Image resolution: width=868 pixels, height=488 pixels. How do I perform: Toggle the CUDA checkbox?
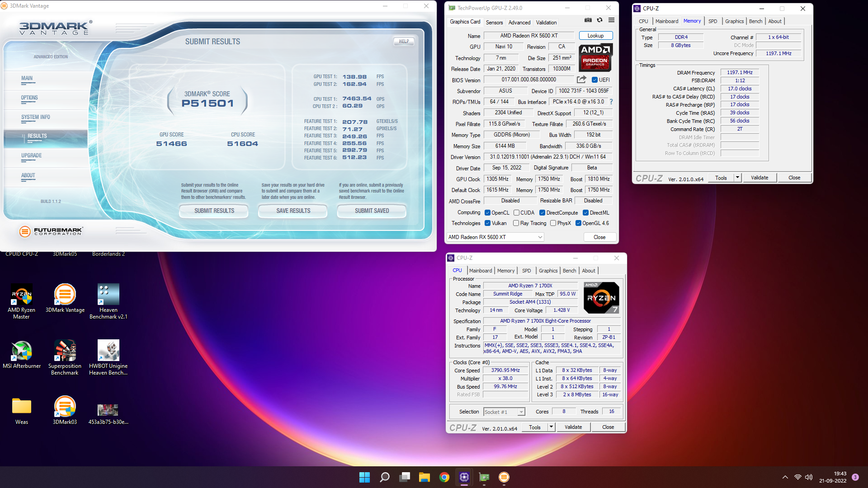pos(516,213)
